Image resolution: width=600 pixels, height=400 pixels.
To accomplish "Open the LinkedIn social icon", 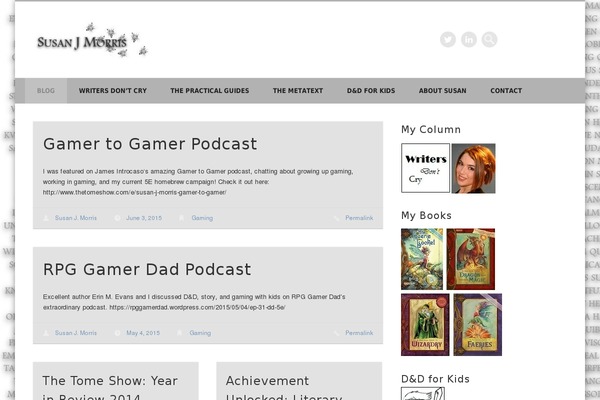I will 469,39.
